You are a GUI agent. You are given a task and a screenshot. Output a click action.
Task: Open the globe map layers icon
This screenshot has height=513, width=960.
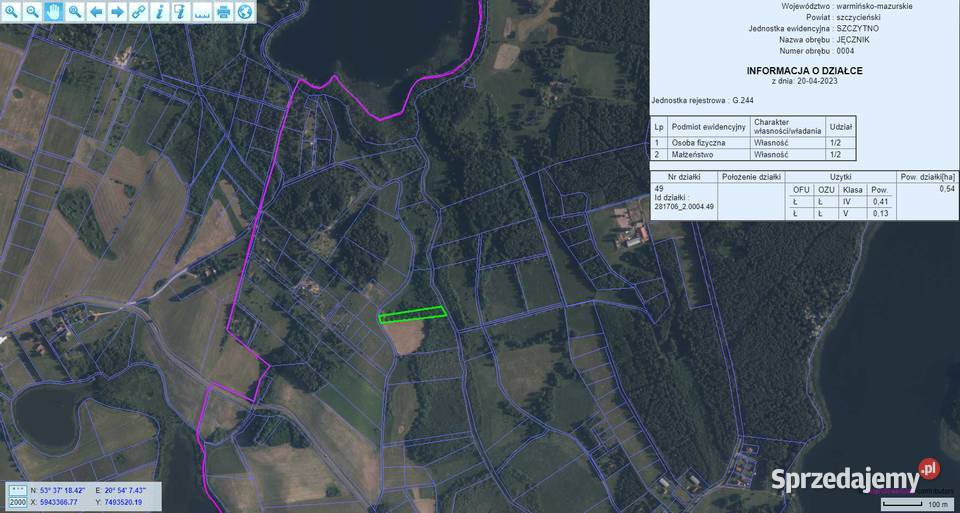244,11
